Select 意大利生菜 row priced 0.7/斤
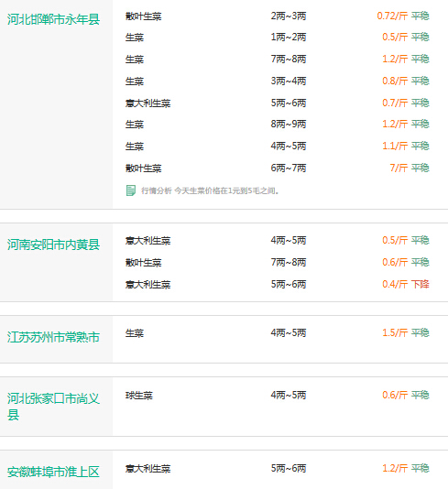The width and height of the screenshot is (448, 489). point(278,103)
